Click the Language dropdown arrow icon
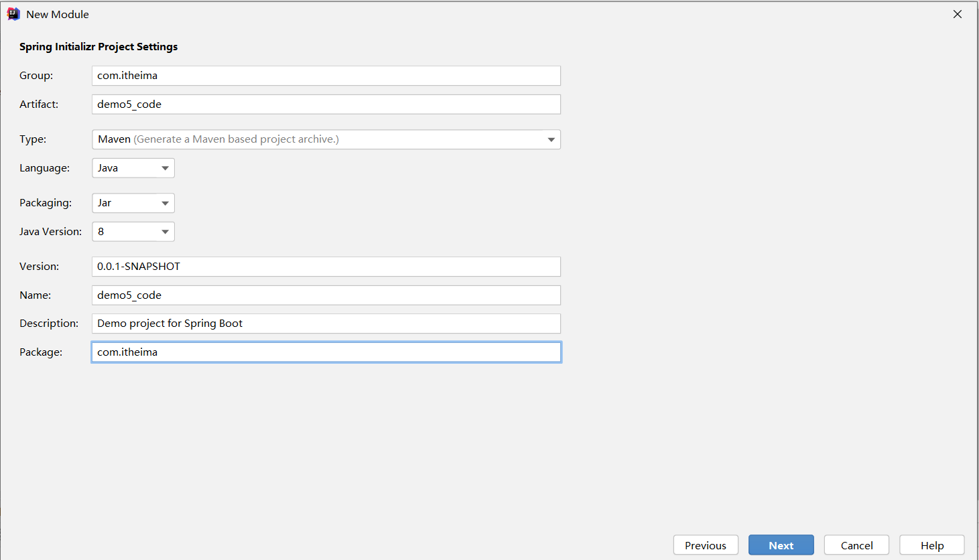 click(165, 168)
